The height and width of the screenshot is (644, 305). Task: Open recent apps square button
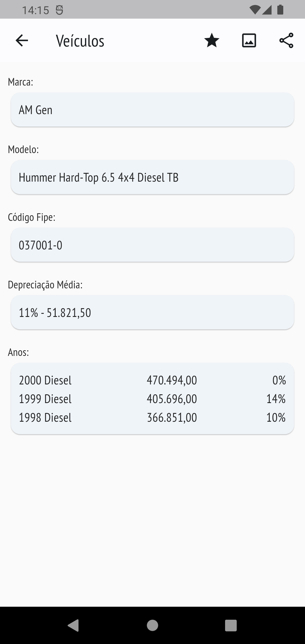point(230,625)
